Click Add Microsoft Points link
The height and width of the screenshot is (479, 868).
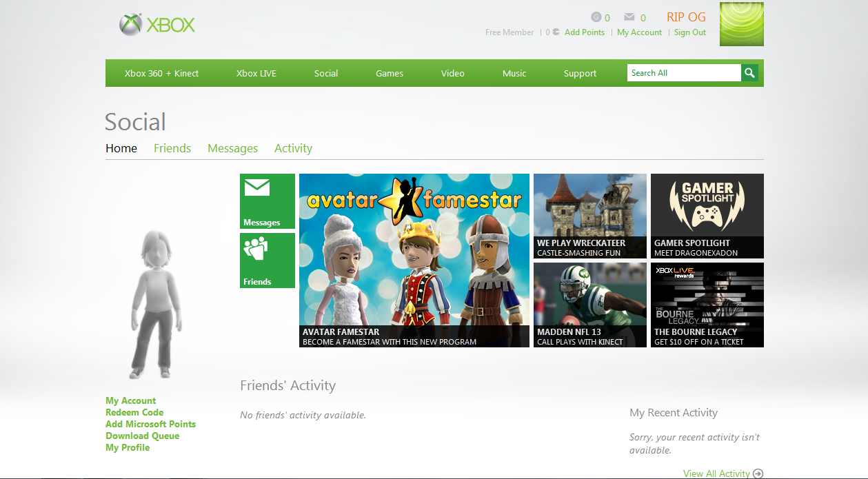pyautogui.click(x=151, y=424)
